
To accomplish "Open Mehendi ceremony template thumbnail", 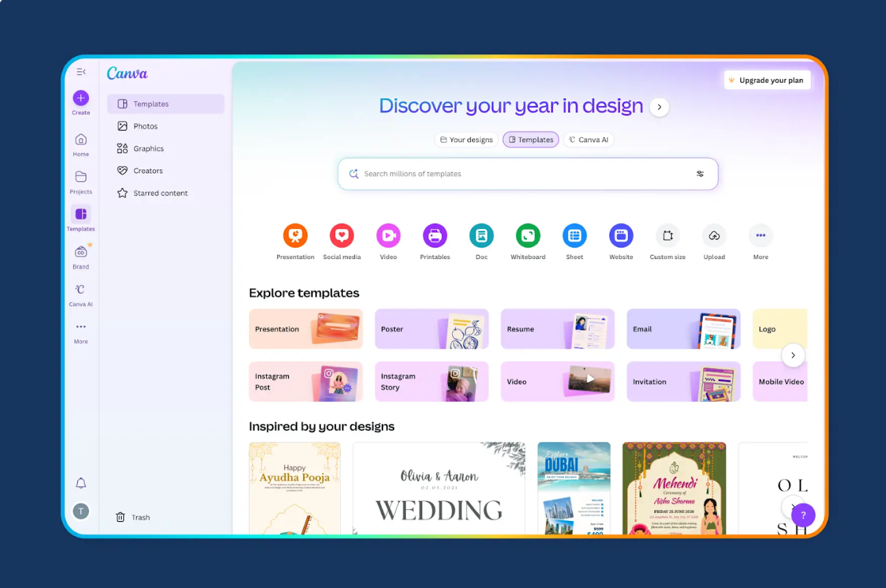I will click(x=674, y=488).
